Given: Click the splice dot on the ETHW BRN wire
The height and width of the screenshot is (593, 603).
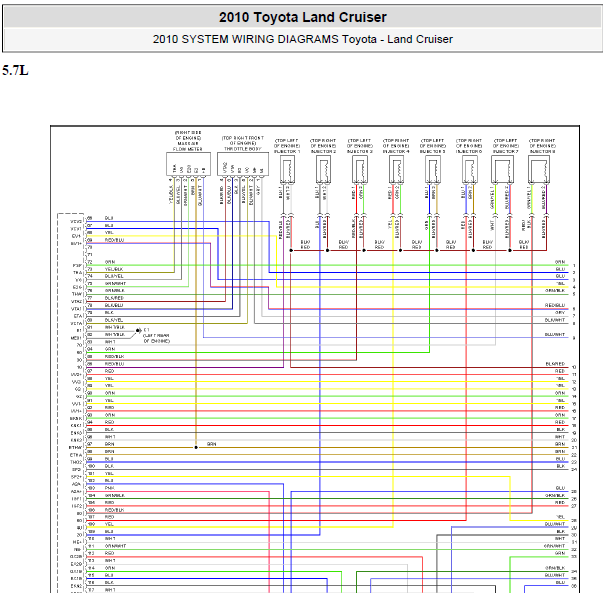Looking at the screenshot, I should pyautogui.click(x=196, y=447).
